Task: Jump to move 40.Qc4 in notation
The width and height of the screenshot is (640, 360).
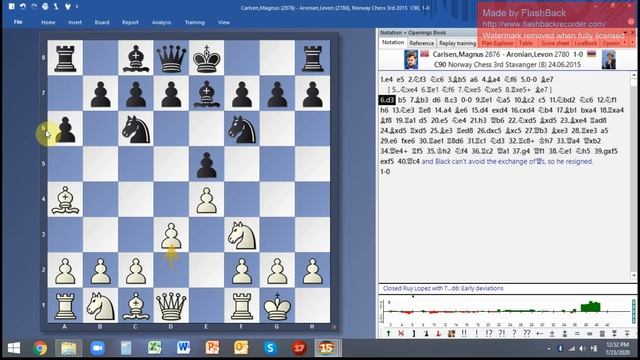Action: tap(408, 161)
